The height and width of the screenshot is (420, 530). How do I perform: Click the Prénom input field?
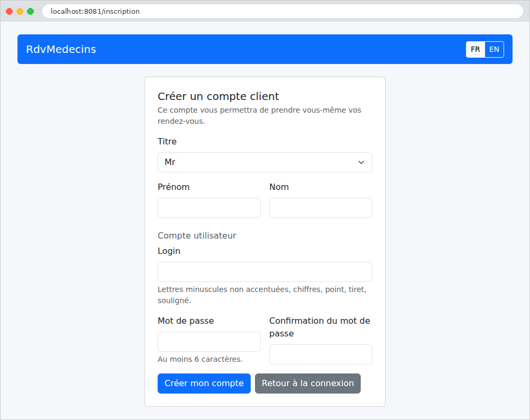click(x=209, y=208)
